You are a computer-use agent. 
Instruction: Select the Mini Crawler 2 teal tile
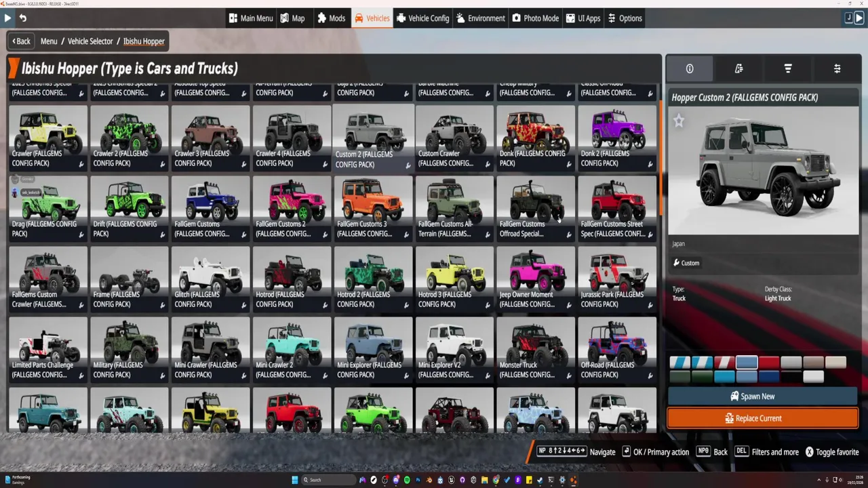click(x=292, y=349)
